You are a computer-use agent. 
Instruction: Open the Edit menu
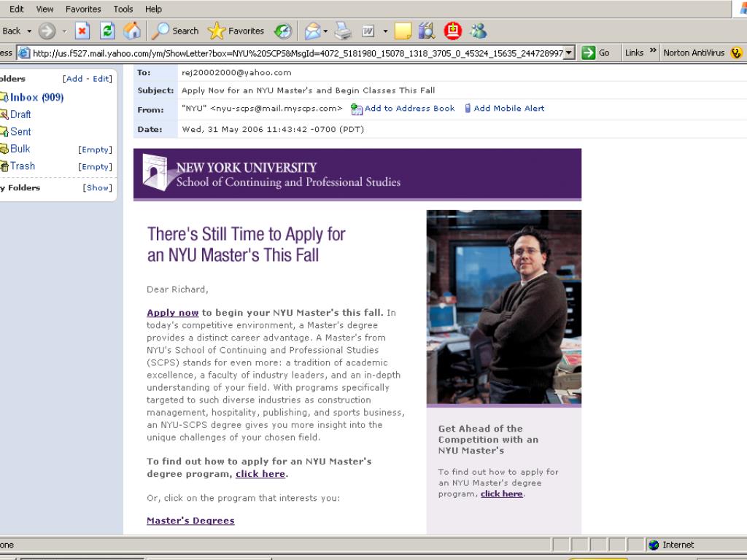point(16,9)
